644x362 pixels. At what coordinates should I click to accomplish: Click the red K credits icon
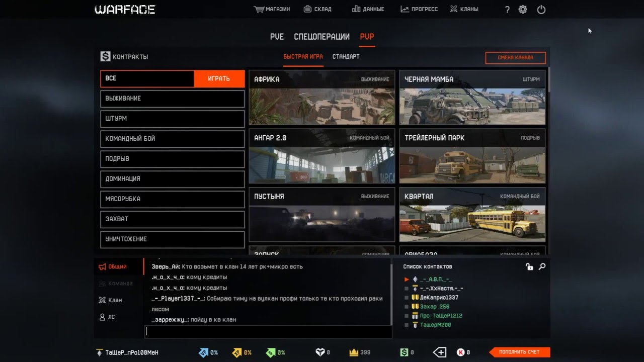[x=460, y=352]
